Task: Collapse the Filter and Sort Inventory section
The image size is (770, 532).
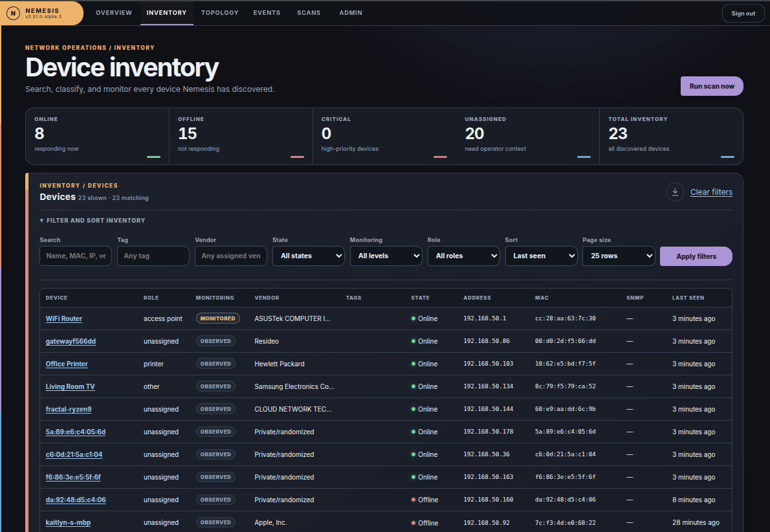Action: pos(93,221)
